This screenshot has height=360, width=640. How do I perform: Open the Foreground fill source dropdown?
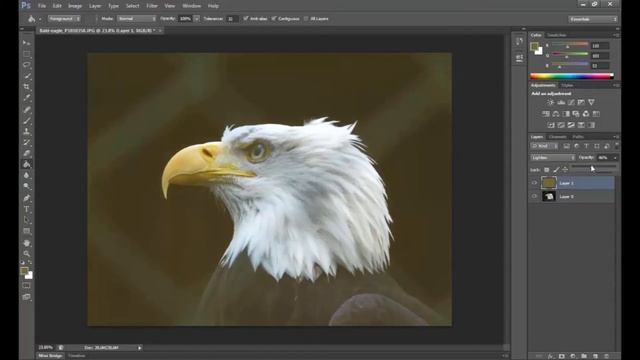pos(64,18)
